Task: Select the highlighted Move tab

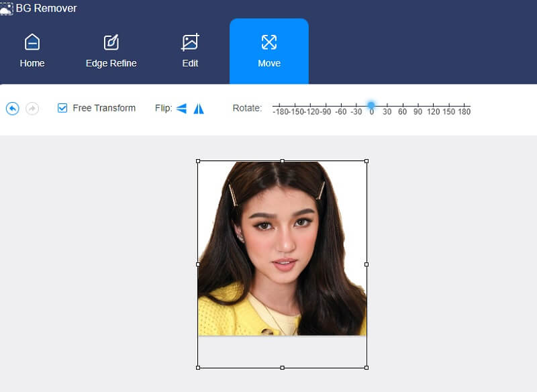Action: (269, 50)
